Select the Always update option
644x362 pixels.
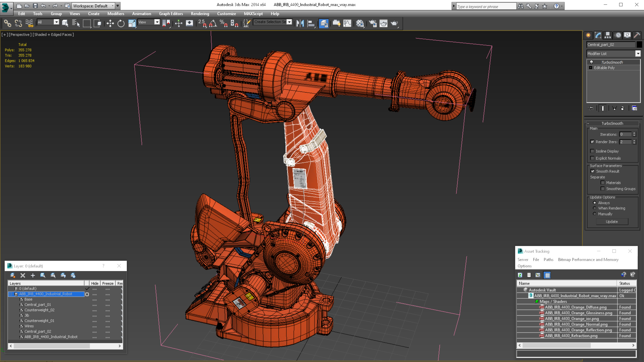point(595,203)
